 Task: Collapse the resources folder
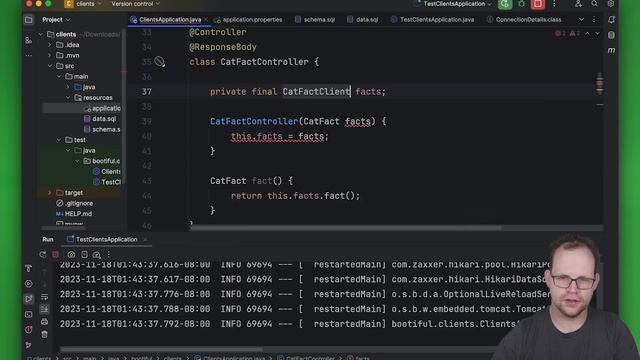(68, 98)
